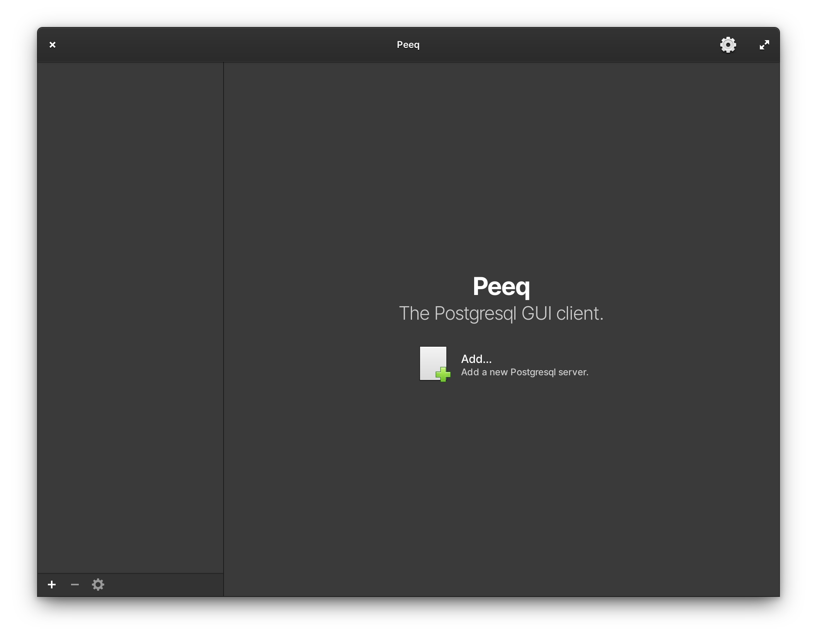
Task: Click "The Postgresql GUI client." subtitle
Action: [501, 313]
